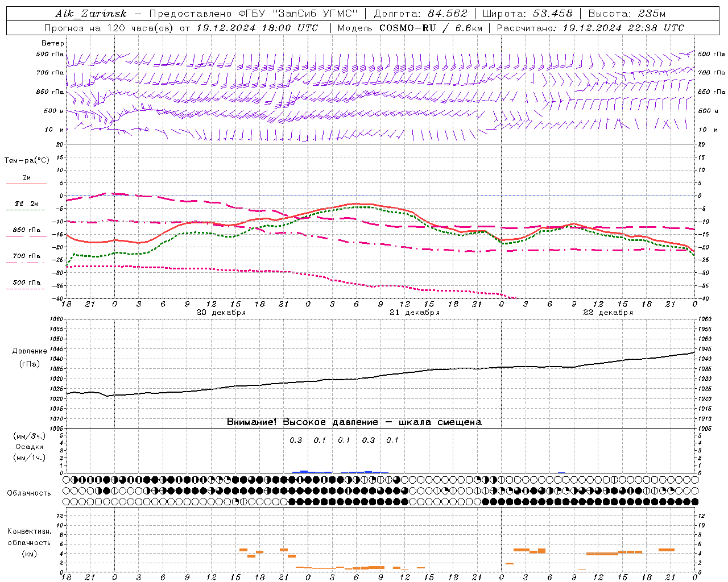Click the 21 декабря date label

pyautogui.click(x=415, y=313)
